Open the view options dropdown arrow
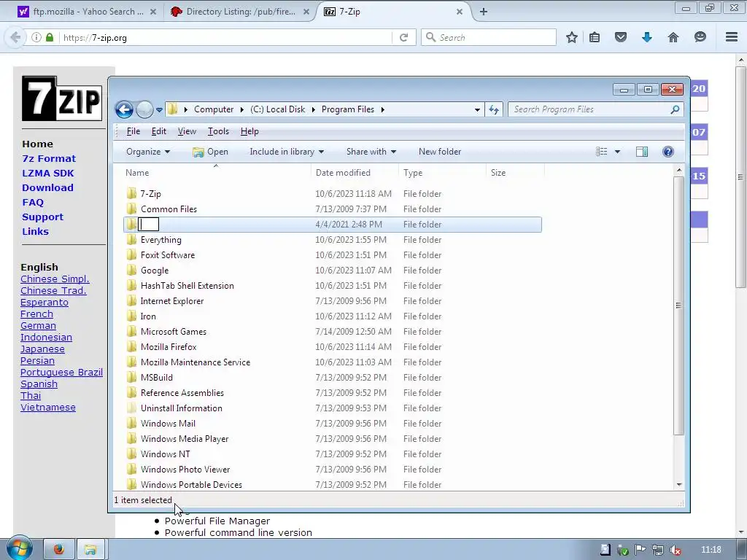Viewport: 747px width, 560px height. [617, 152]
